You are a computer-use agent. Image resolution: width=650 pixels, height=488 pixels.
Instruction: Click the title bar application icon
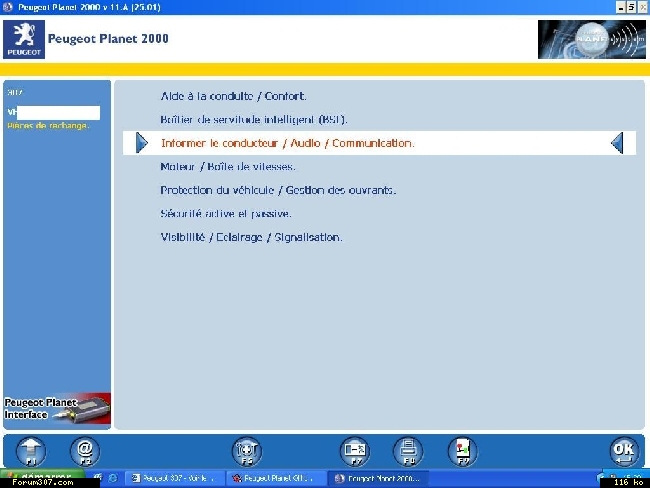pos(7,7)
